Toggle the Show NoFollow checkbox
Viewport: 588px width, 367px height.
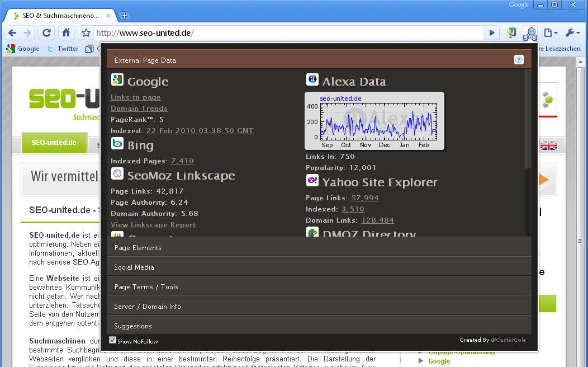click(112, 340)
